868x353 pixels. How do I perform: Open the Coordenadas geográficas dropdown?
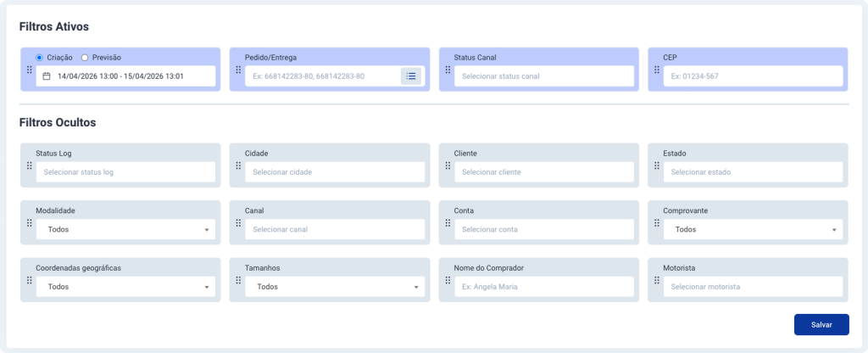coord(125,287)
